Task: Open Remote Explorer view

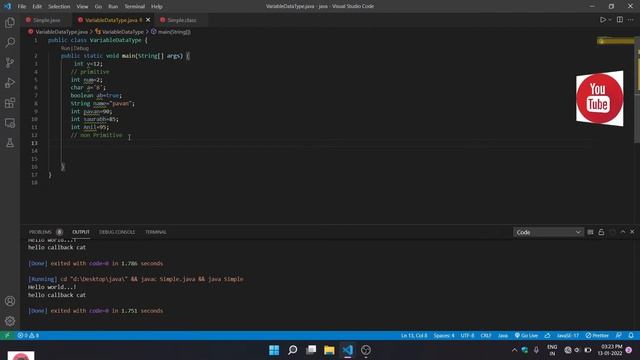Action: click(x=10, y=122)
